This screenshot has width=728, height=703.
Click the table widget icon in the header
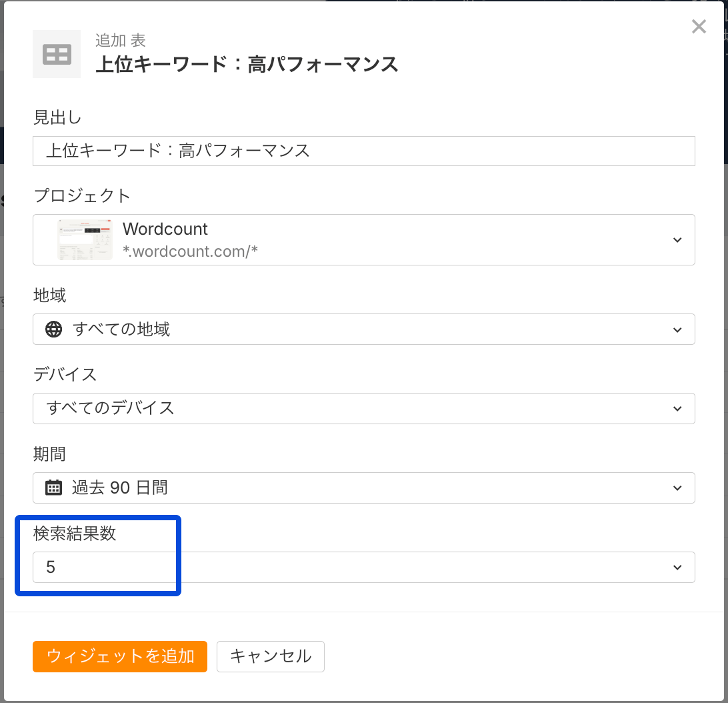(57, 54)
